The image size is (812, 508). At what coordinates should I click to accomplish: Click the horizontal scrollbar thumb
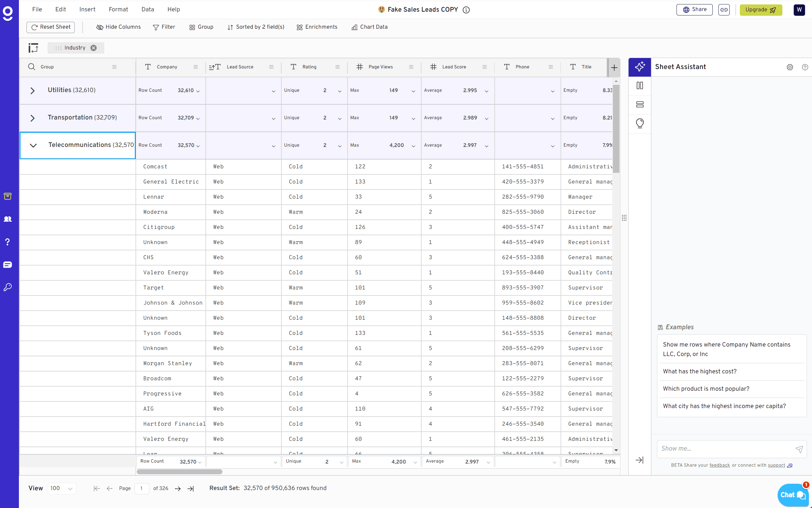tap(179, 472)
